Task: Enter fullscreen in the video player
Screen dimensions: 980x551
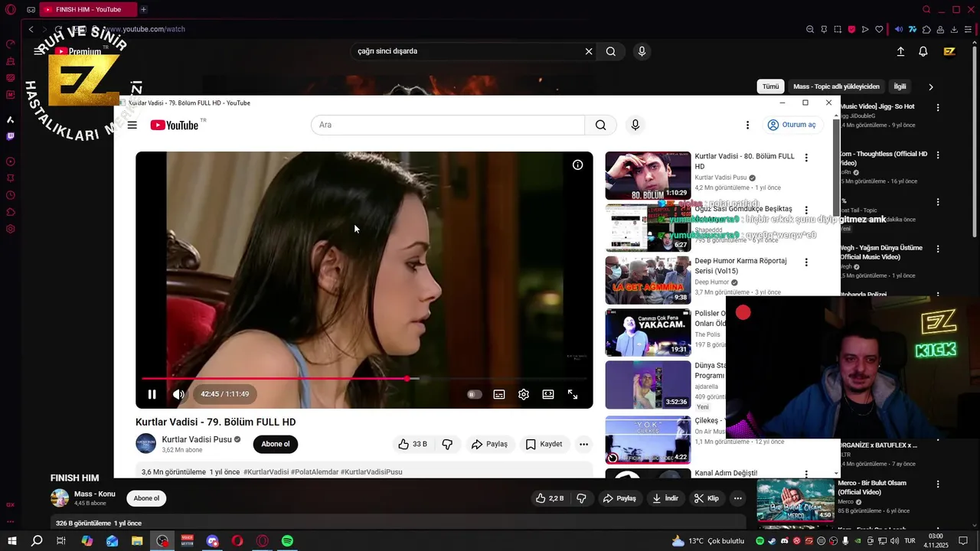Action: (x=573, y=394)
